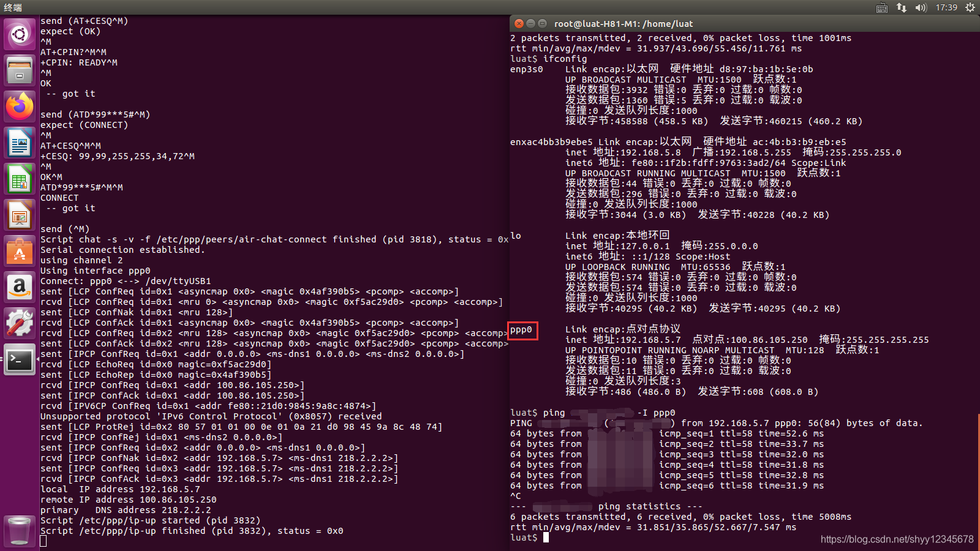Click the 'ip-up started (pid 3832)' line
The width and height of the screenshot is (980, 551).
point(150,520)
